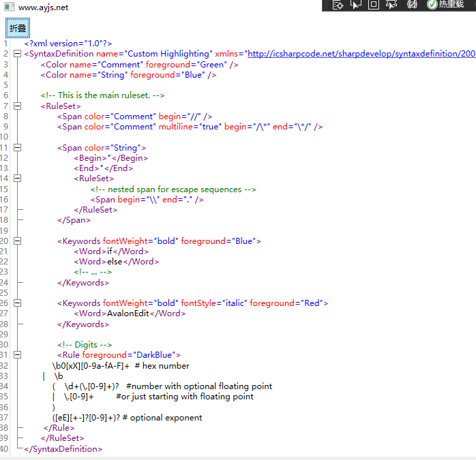This screenshot has height=460, width=476.
Task: Click the www.ayjs.net window title text
Action: point(43,7)
